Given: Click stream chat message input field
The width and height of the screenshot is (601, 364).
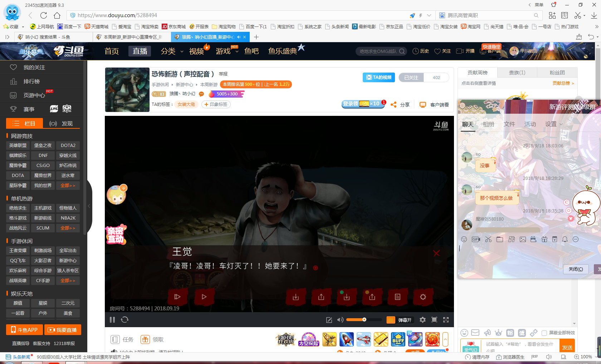Looking at the screenshot, I should 521,346.
